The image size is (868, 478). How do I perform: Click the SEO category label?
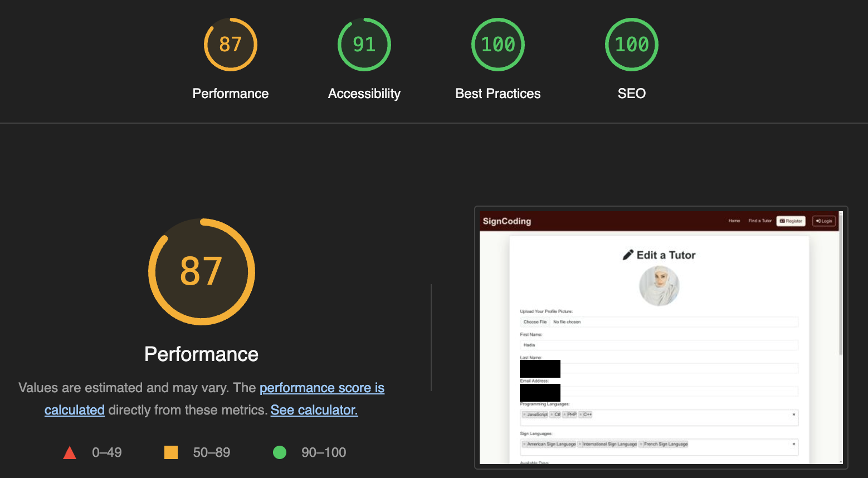(632, 94)
